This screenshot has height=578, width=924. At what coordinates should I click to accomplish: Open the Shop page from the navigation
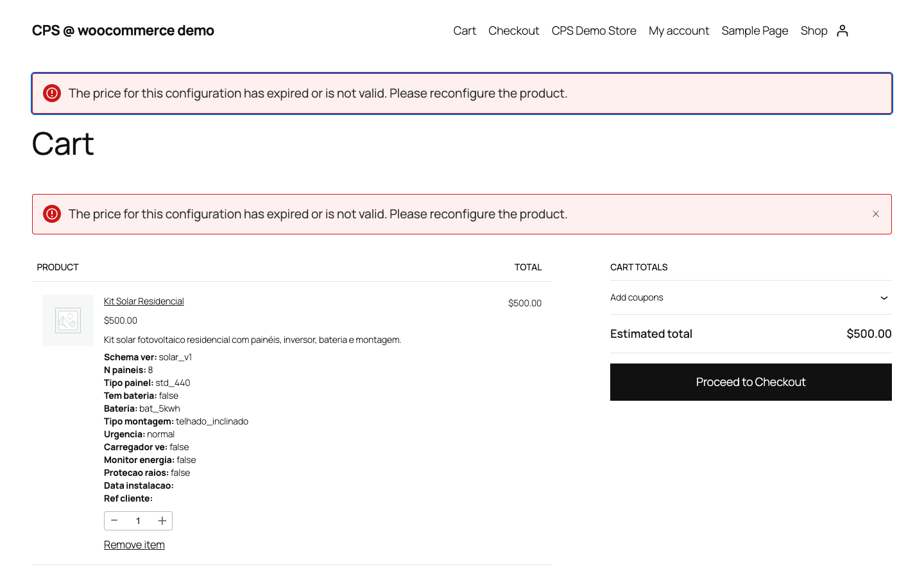(814, 30)
